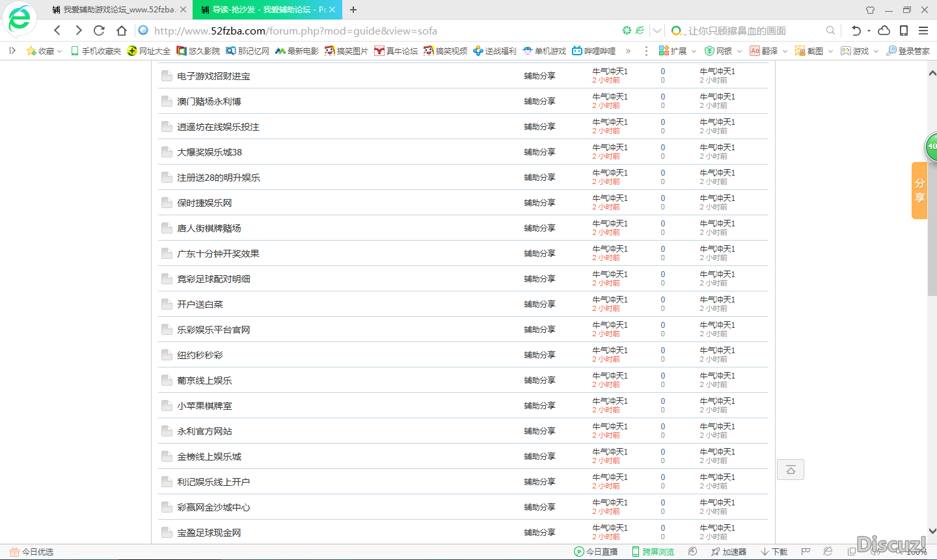Screen dimensions: 937x560
Task: Click the browser back arrow
Action: coord(57,31)
